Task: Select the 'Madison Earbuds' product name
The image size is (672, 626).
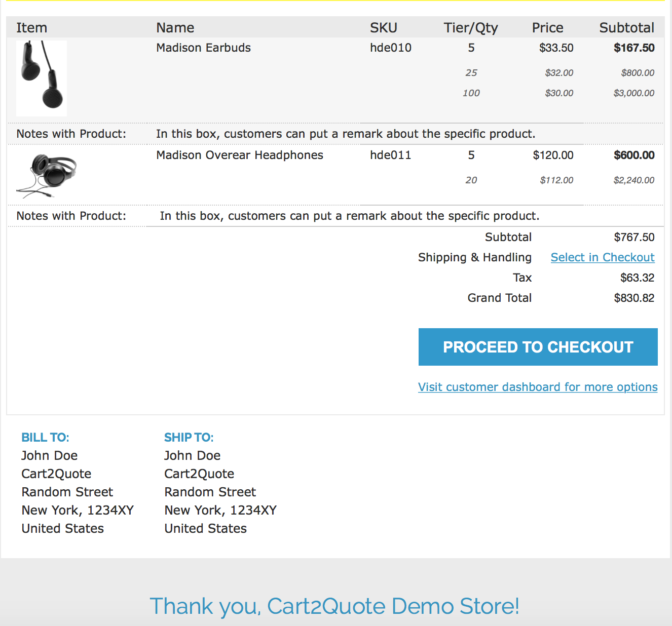Action: tap(203, 48)
